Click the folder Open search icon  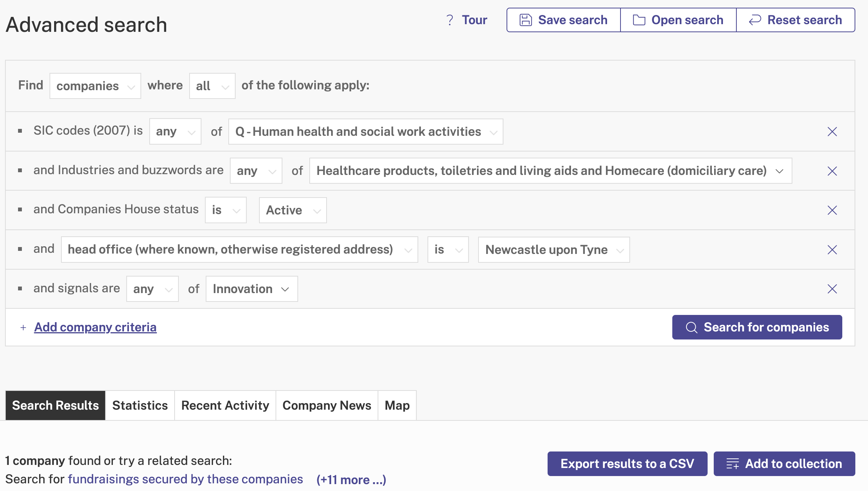(x=639, y=20)
